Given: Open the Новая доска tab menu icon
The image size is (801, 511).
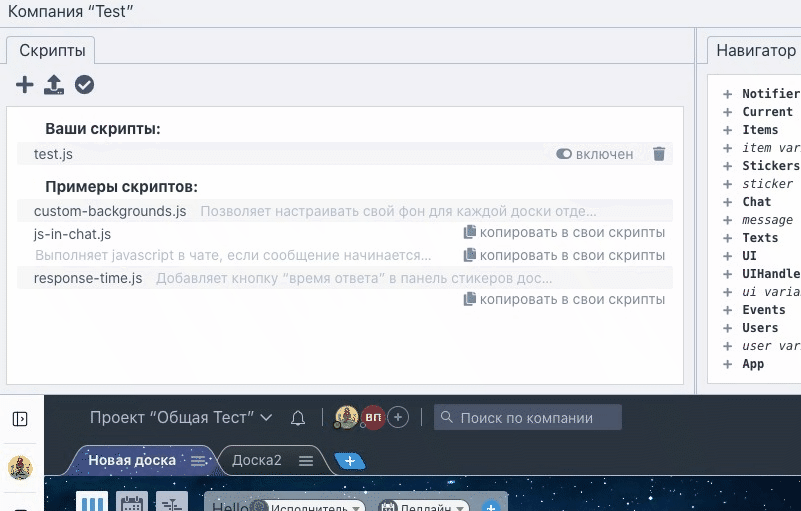Looking at the screenshot, I should click(x=198, y=461).
